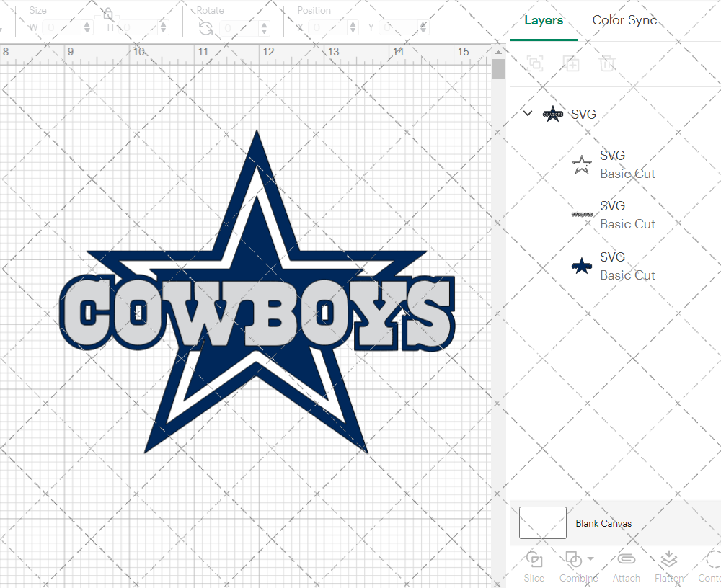Screen dimensions: 721x588
Task: Click the Attach label text
Action: [x=626, y=578]
